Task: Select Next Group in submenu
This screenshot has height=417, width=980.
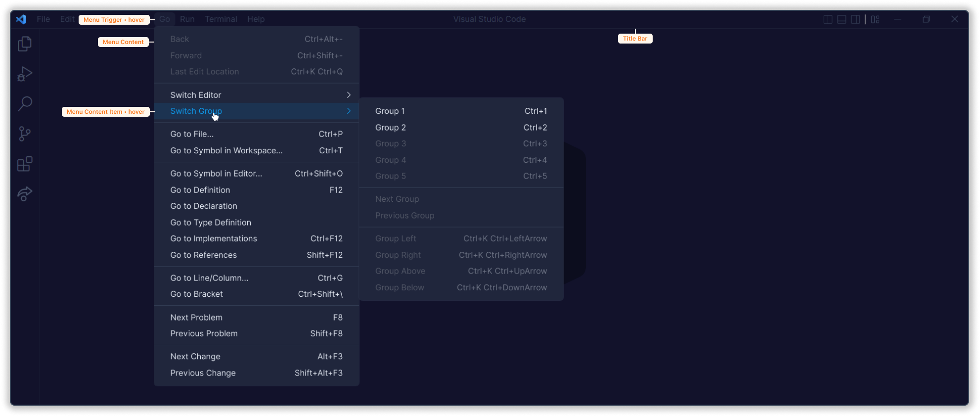Action: tap(461, 199)
